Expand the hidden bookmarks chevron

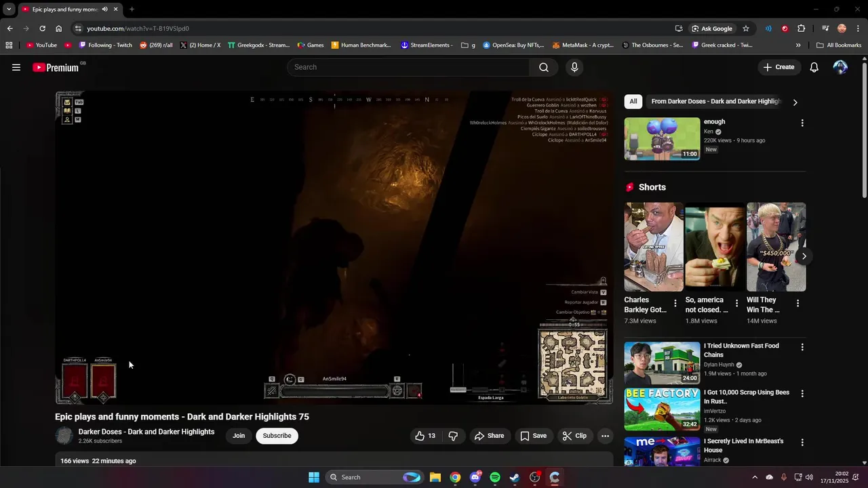pos(798,45)
